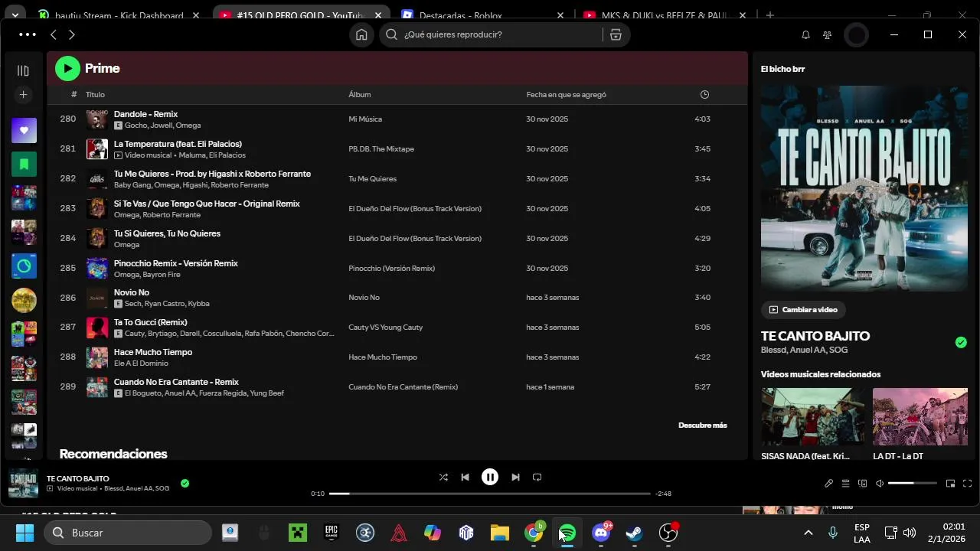Open Browse icon in search bar

tap(616, 34)
